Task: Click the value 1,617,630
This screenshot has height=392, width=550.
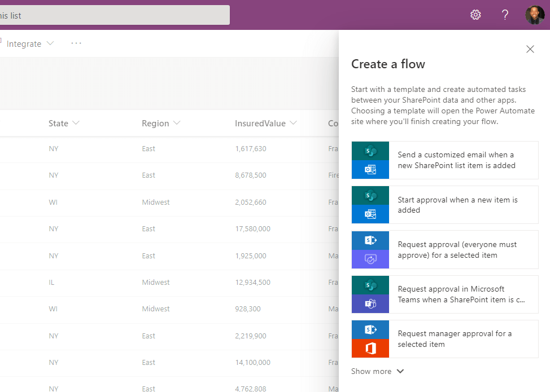Action: [251, 148]
